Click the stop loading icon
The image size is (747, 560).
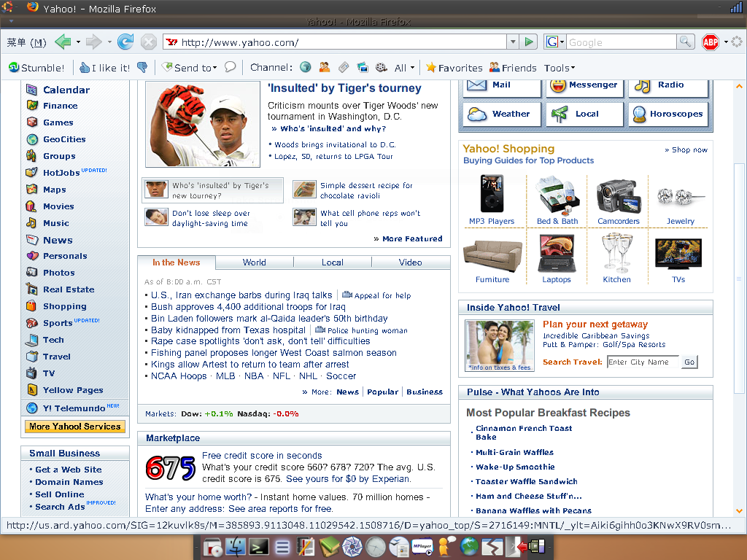(x=149, y=42)
